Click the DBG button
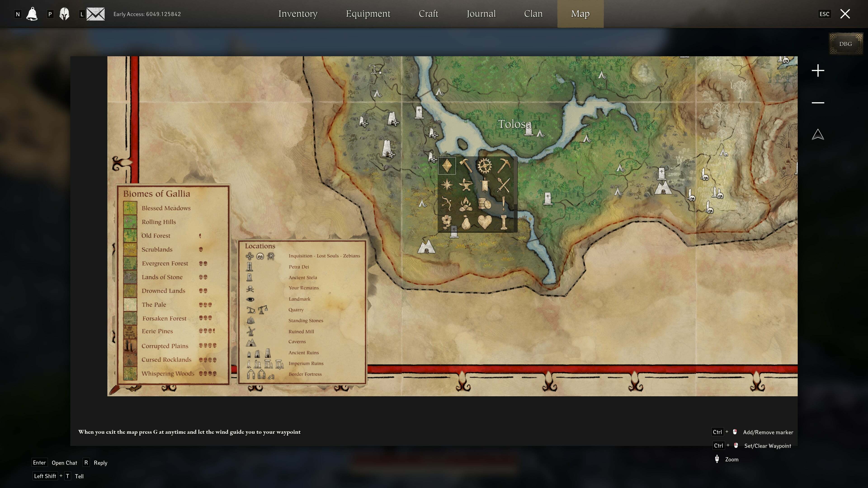Viewport: 868px width, 488px height. click(x=845, y=44)
